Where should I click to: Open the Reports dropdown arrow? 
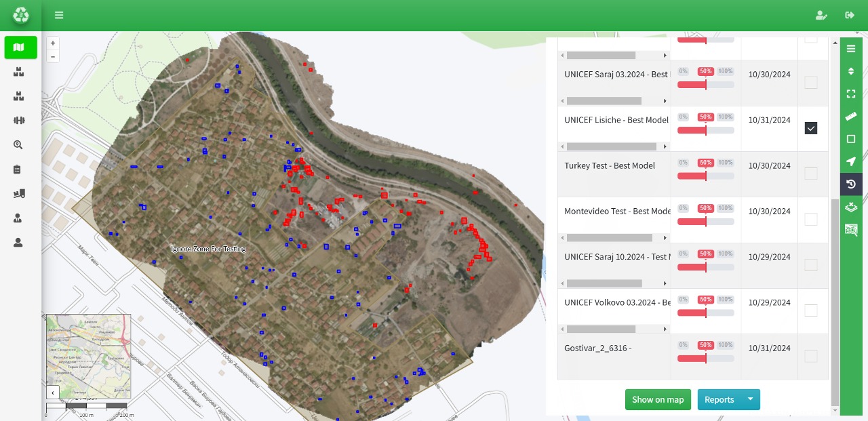tap(750, 399)
